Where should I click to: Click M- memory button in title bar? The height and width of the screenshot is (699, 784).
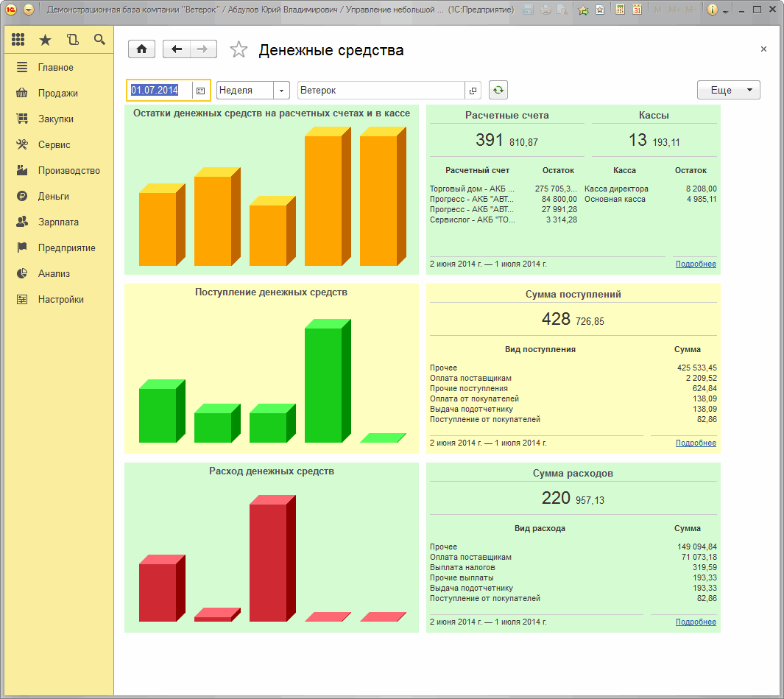[x=691, y=10]
